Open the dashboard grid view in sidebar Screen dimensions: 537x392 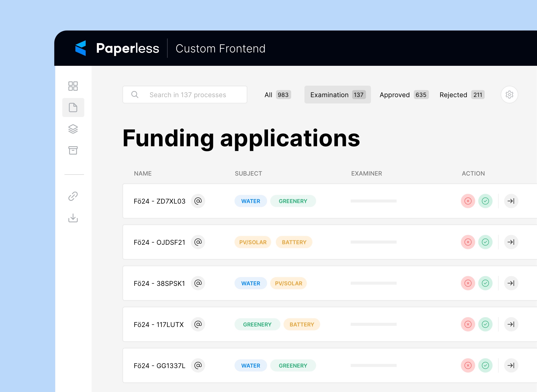tap(73, 86)
